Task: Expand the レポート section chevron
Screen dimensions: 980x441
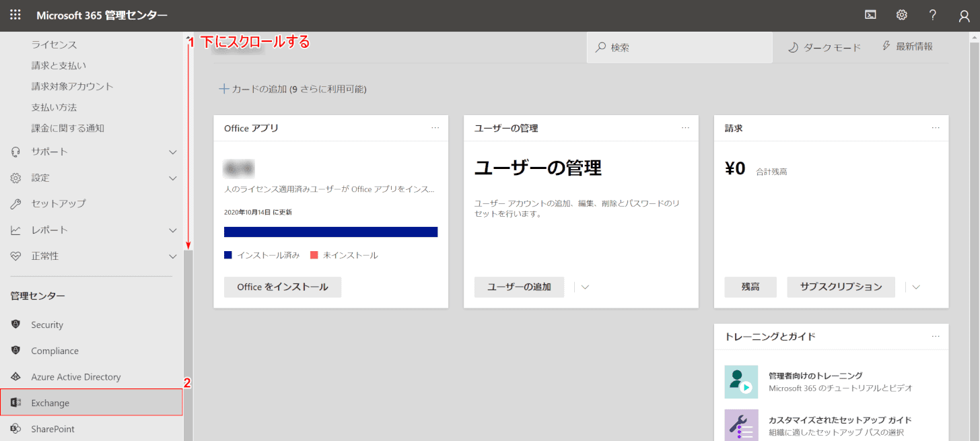Action: (x=173, y=230)
